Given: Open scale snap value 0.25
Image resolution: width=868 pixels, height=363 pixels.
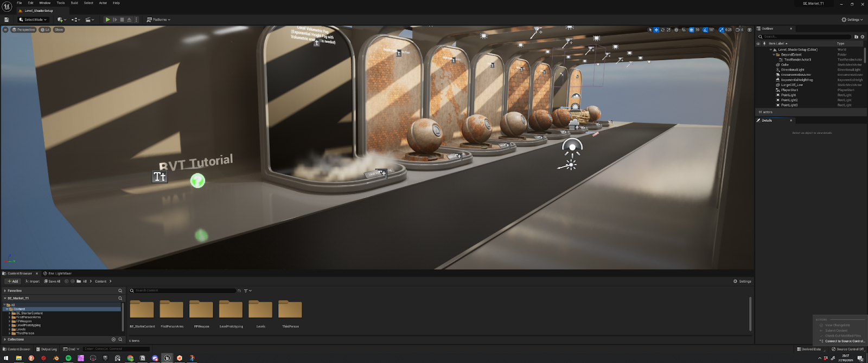Looking at the screenshot, I should 728,30.
